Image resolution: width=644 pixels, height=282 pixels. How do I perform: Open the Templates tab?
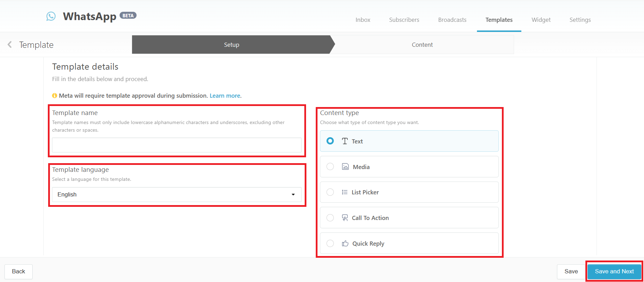click(499, 20)
